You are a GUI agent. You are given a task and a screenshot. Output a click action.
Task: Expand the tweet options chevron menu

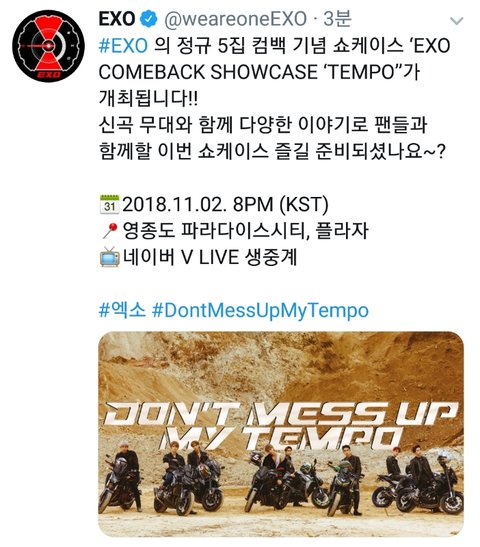(x=457, y=21)
